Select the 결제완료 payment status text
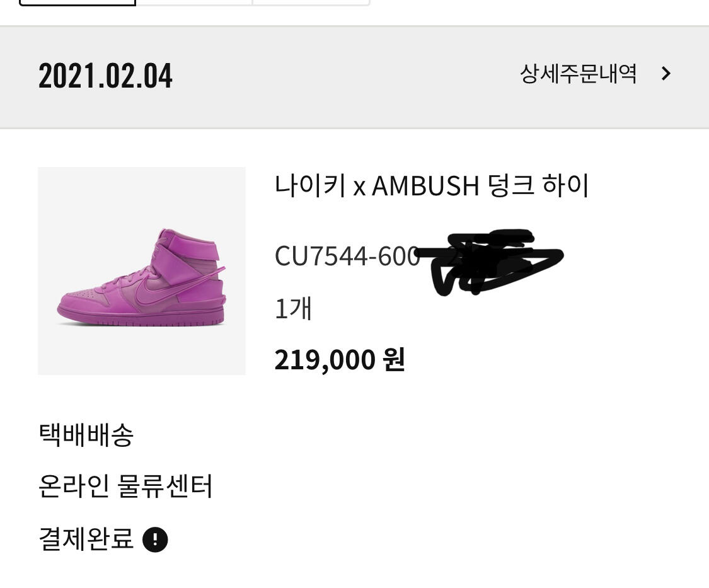Viewport: 709px width, 588px height. tap(86, 539)
